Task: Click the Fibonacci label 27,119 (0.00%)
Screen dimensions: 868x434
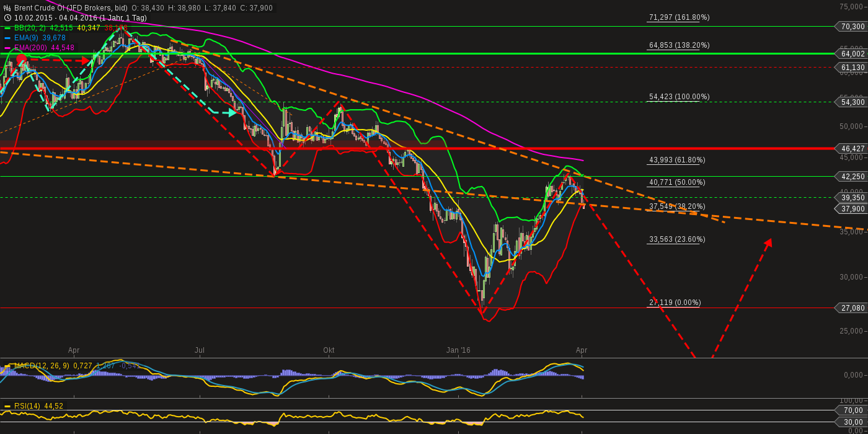Action: (675, 303)
